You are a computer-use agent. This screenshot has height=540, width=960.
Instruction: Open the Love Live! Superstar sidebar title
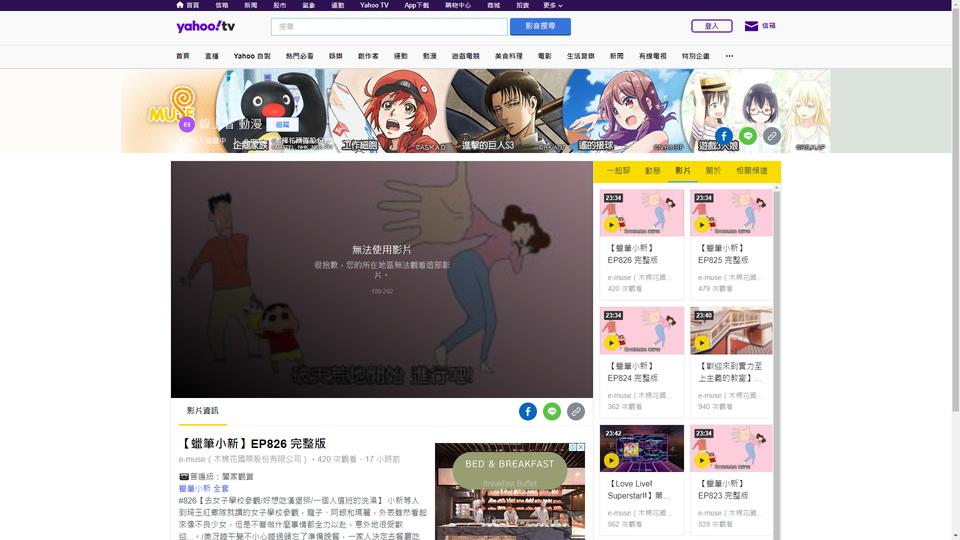coord(639,490)
